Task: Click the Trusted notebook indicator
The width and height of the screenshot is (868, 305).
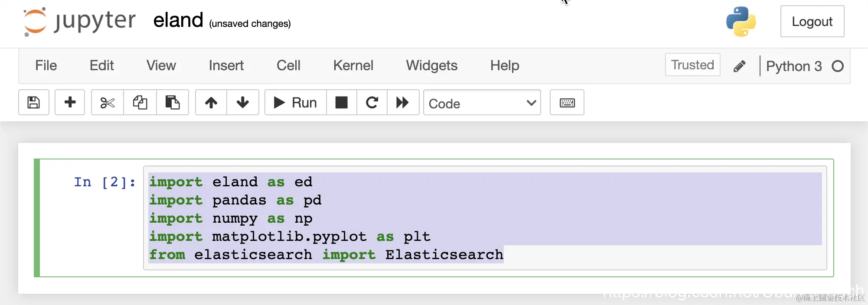Action: point(692,65)
